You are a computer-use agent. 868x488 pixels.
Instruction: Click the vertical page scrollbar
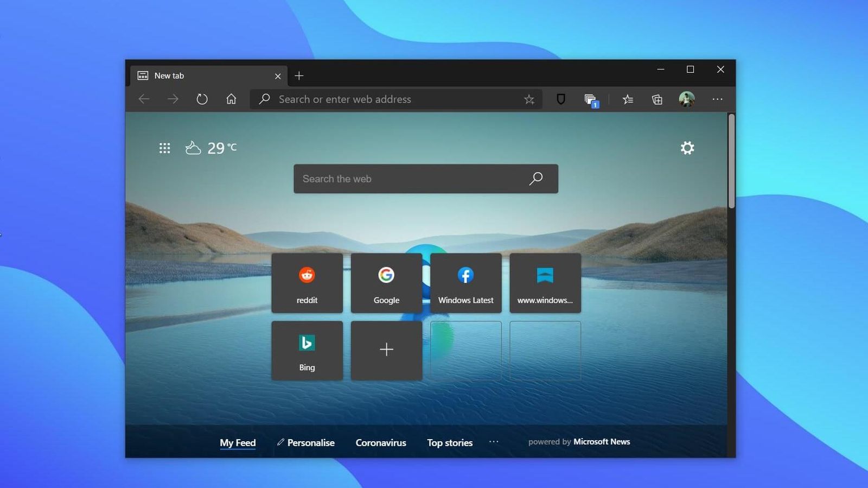tap(731, 161)
